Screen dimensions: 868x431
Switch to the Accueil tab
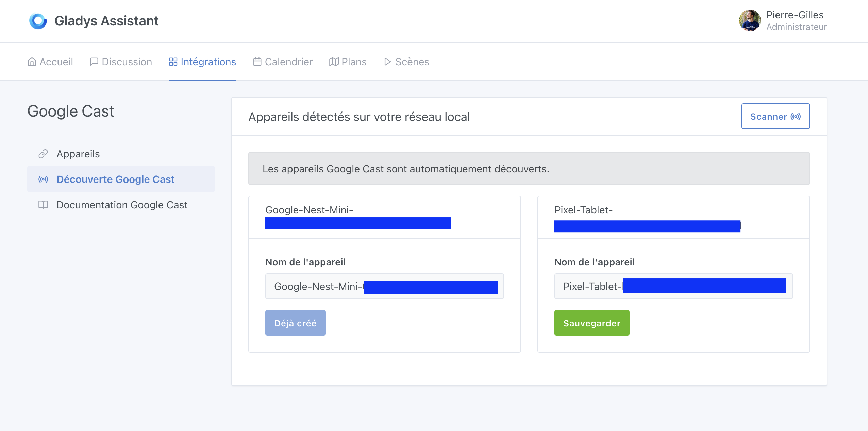click(x=56, y=62)
